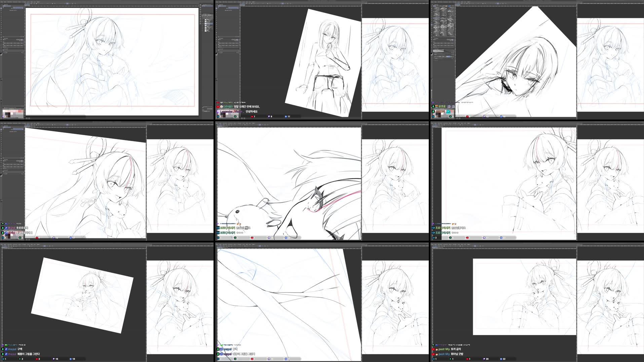Viewport: 644px width, 362px height.
Task: Click viewer count '16' under 'mayul 구엑' chat
Action: 56,359
